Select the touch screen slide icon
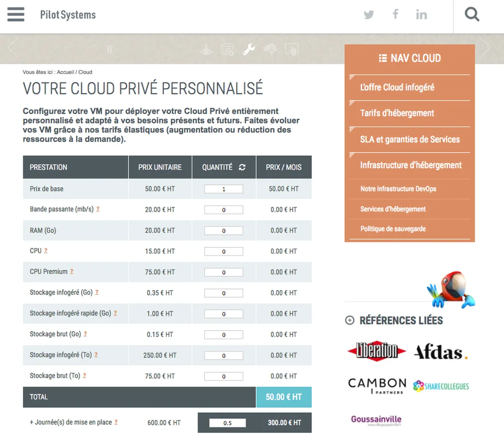 (291, 50)
